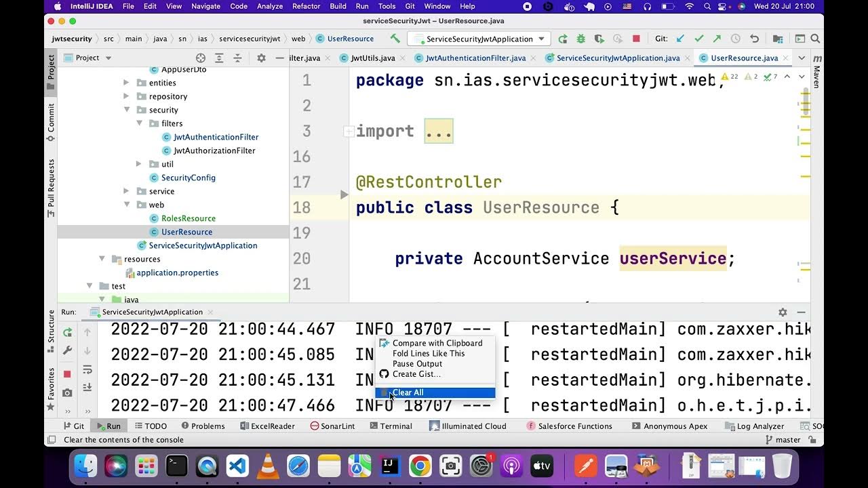
Task: Open Siri from the Dock
Action: pos(115,466)
